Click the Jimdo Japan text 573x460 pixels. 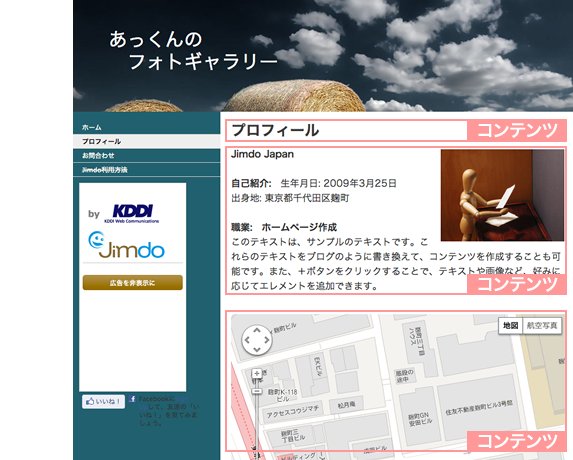point(262,154)
